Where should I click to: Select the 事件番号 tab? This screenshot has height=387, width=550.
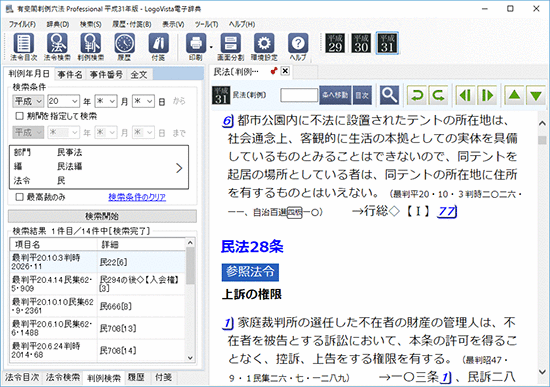(x=106, y=74)
